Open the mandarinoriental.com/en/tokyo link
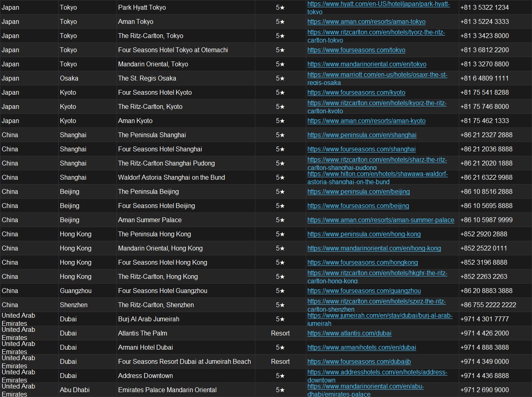The height and width of the screenshot is (397, 532). tap(367, 64)
